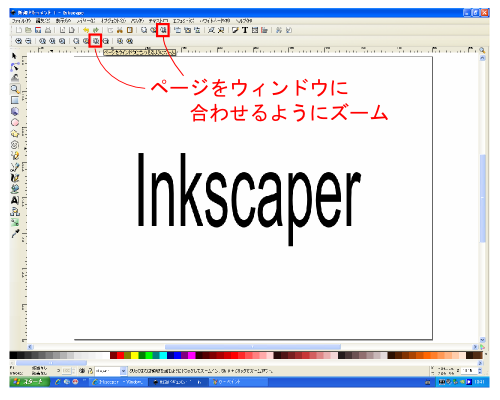The height and width of the screenshot is (400, 500).
Task: Open Fill and Stroke dialog icon
Action: pyautogui.click(x=235, y=30)
